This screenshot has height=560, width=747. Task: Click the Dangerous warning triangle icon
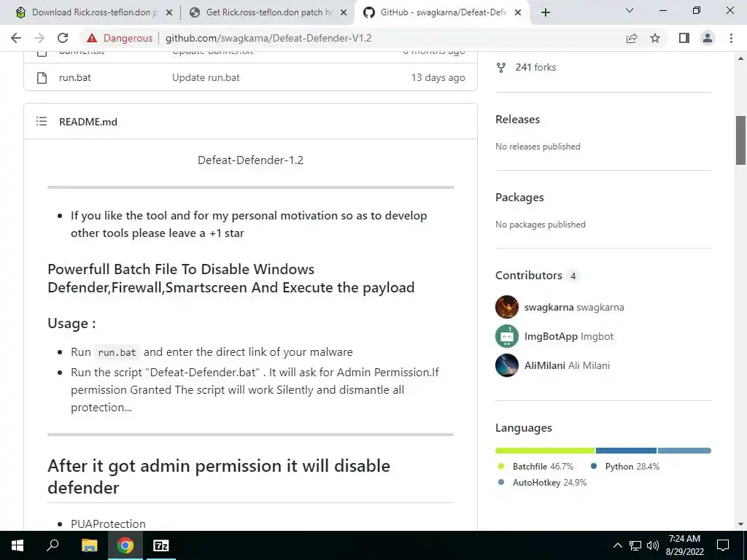click(92, 38)
